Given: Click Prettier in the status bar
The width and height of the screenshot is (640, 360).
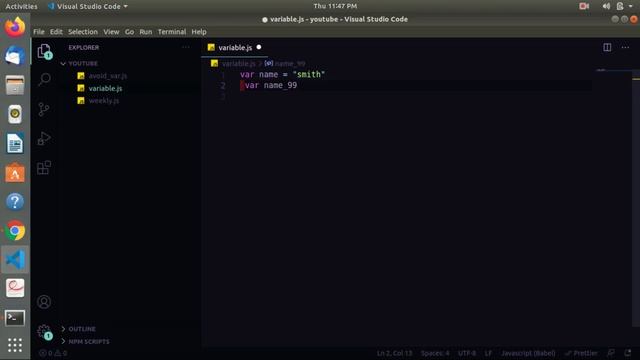Looking at the screenshot, I should click(581, 353).
